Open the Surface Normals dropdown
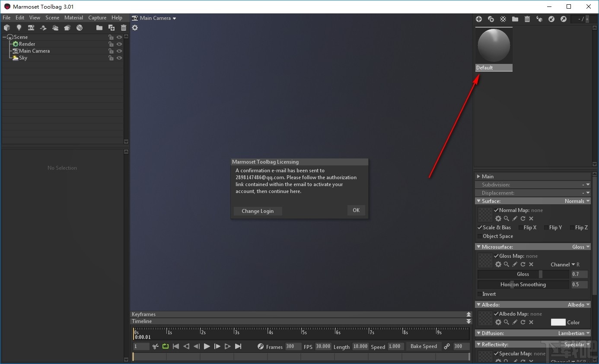Image resolution: width=599 pixels, height=364 pixels. point(577,201)
